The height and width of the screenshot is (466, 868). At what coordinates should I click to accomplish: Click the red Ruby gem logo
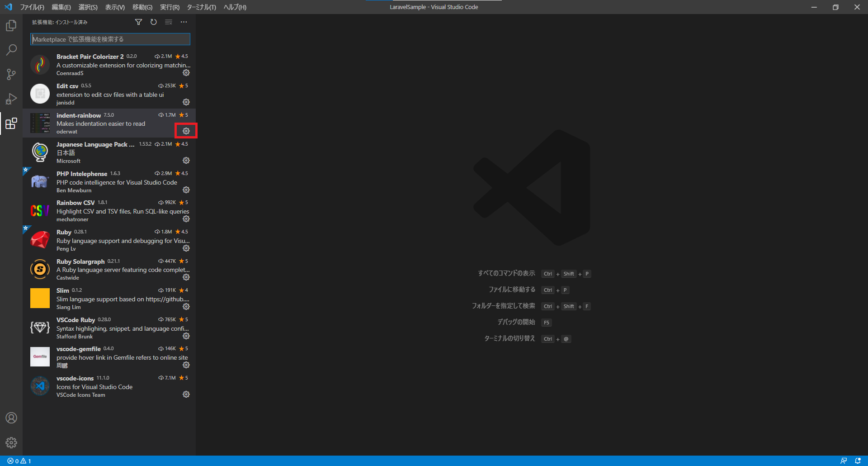[40, 240]
